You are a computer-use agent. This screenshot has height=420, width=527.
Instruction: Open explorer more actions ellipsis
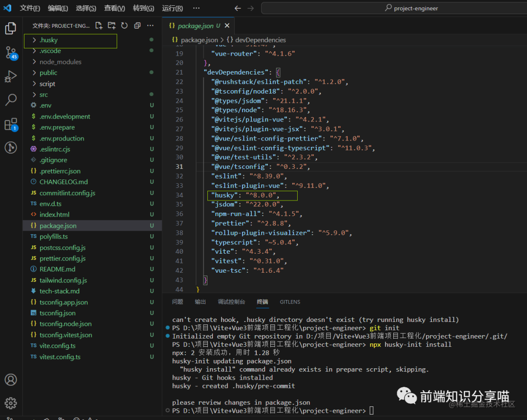tap(150, 25)
